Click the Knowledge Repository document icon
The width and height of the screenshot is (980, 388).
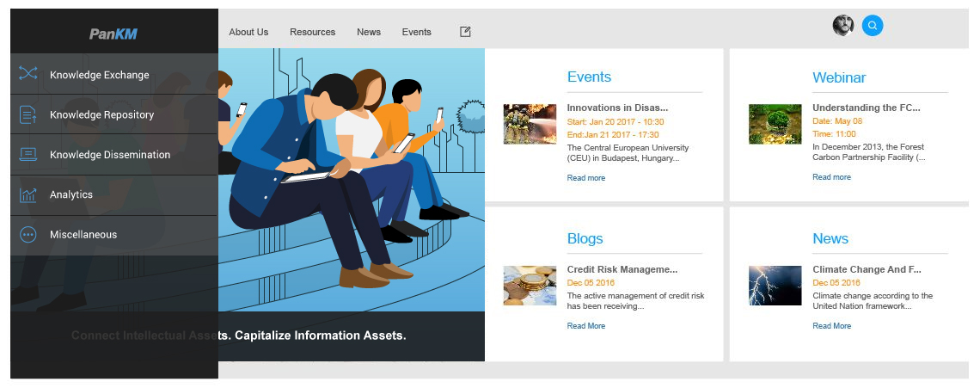click(28, 114)
